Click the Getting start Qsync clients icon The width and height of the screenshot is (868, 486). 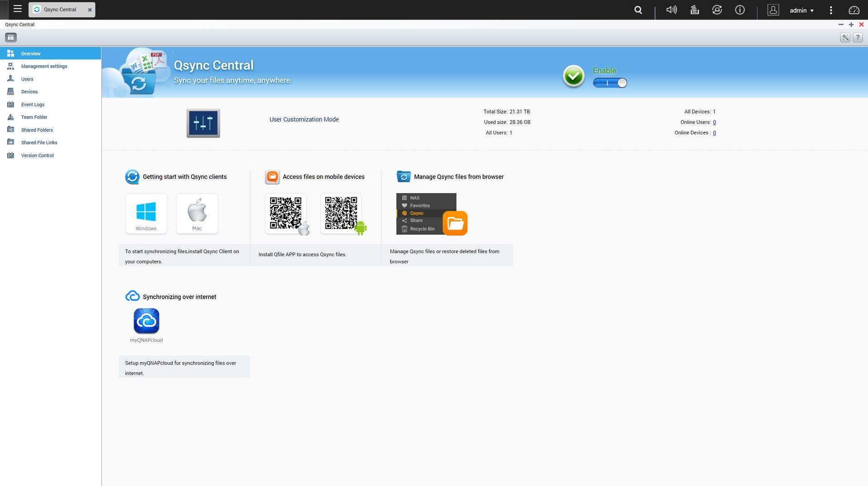[132, 177]
